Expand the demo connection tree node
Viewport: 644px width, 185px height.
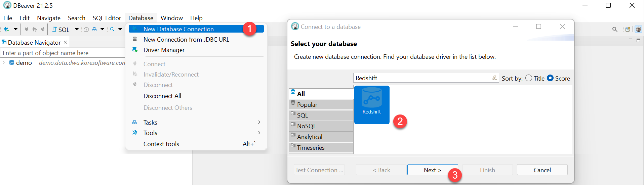point(4,63)
